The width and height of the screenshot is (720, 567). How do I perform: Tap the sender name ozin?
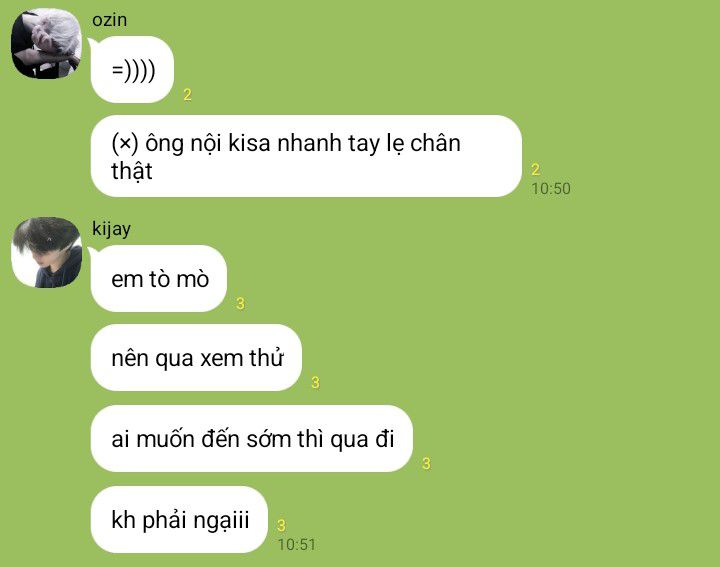109,20
